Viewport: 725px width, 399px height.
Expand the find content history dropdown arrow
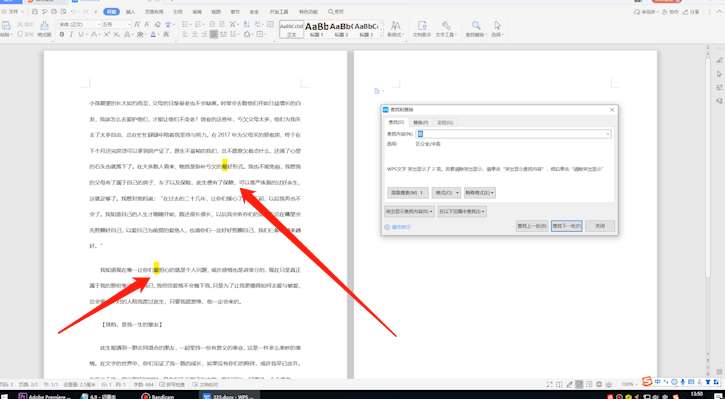pyautogui.click(x=608, y=134)
